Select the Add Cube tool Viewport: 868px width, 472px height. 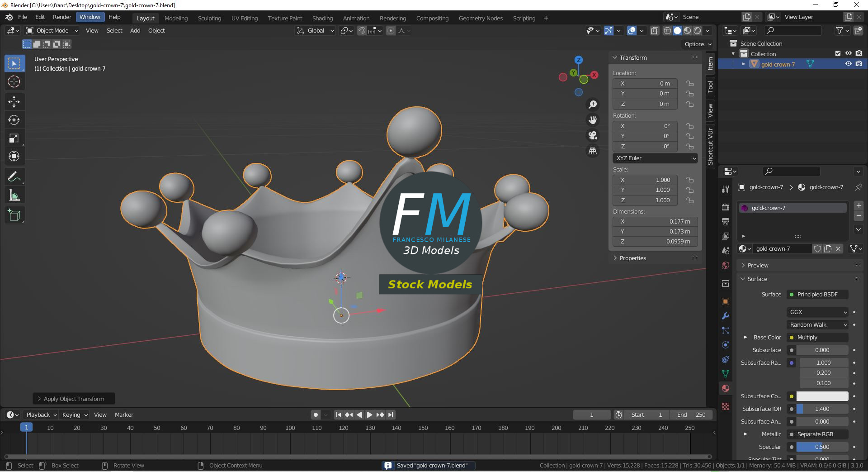pyautogui.click(x=14, y=215)
